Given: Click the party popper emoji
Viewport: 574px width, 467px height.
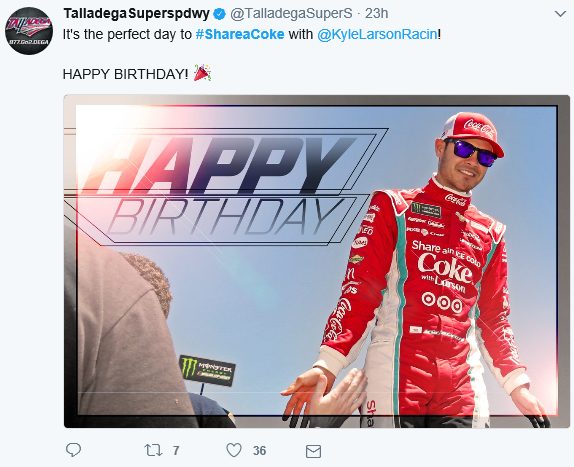Looking at the screenshot, I should (x=202, y=73).
